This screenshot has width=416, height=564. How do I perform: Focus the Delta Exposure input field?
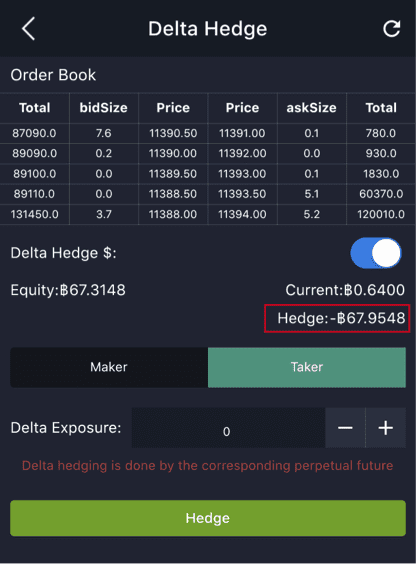tap(228, 428)
